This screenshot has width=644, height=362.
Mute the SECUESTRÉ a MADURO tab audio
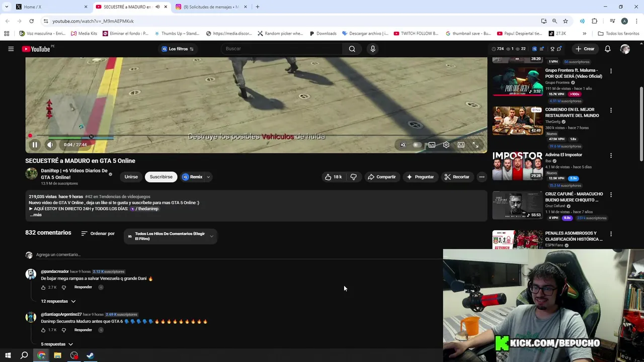(x=157, y=7)
